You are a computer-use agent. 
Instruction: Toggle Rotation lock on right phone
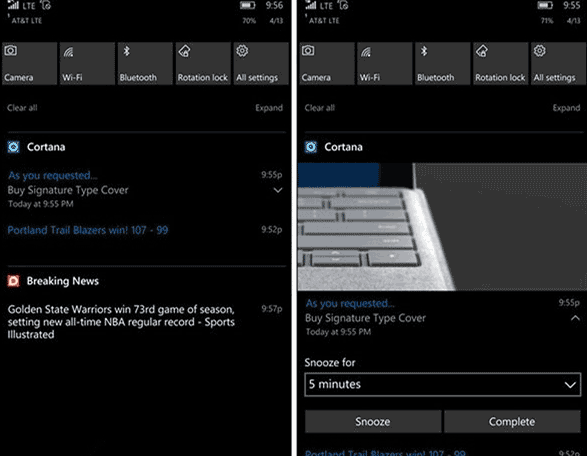(501, 63)
